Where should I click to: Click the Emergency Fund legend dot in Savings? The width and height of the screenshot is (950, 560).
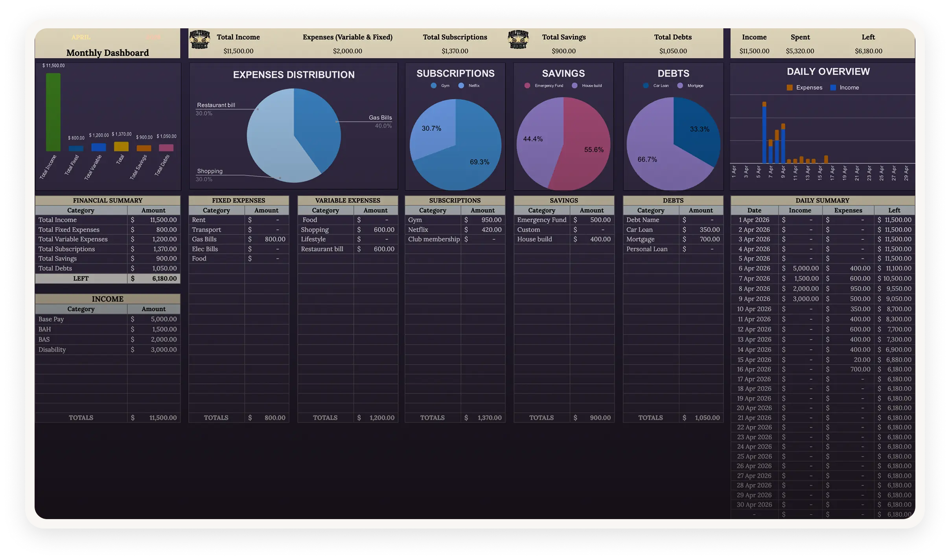(527, 85)
